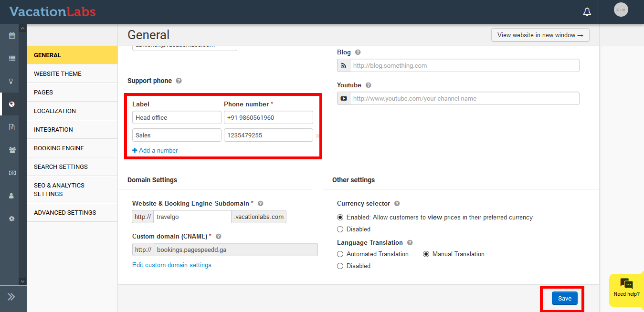This screenshot has height=312, width=644.
Task: Open Edit custom domain settings link
Action: 171,265
